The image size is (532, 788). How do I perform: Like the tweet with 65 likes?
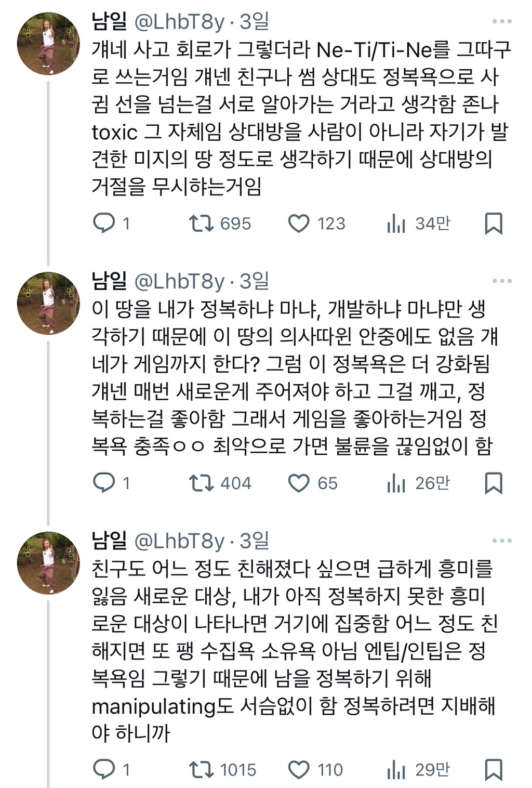(x=299, y=483)
